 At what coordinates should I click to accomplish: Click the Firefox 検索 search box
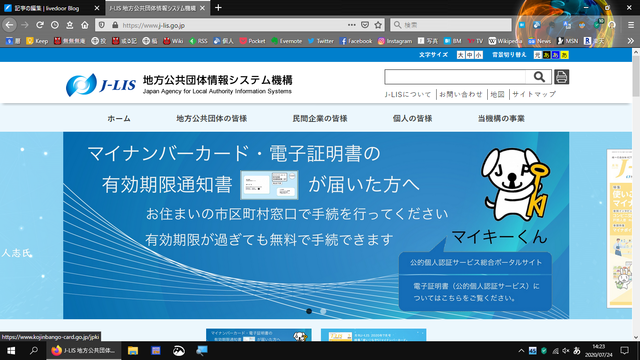pyautogui.click(x=451, y=25)
